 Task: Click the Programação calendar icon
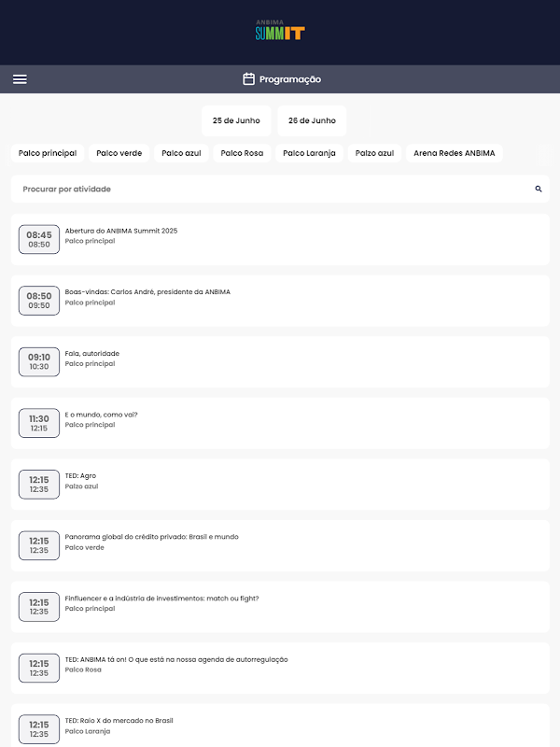click(x=248, y=79)
